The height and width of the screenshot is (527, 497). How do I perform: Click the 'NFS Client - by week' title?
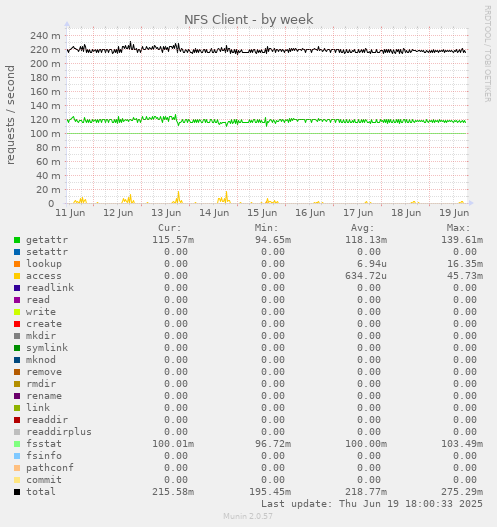(x=249, y=19)
